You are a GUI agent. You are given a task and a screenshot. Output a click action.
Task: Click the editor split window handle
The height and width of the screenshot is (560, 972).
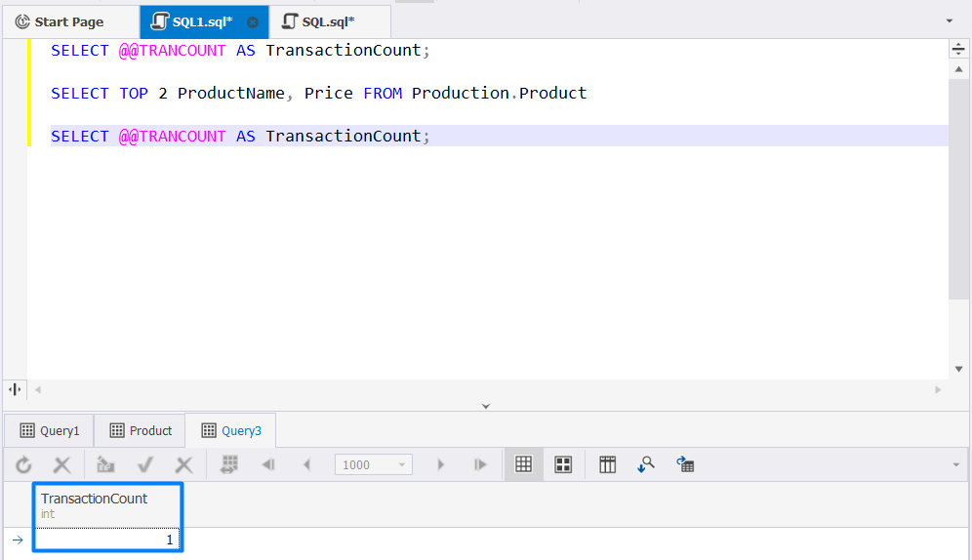958,50
